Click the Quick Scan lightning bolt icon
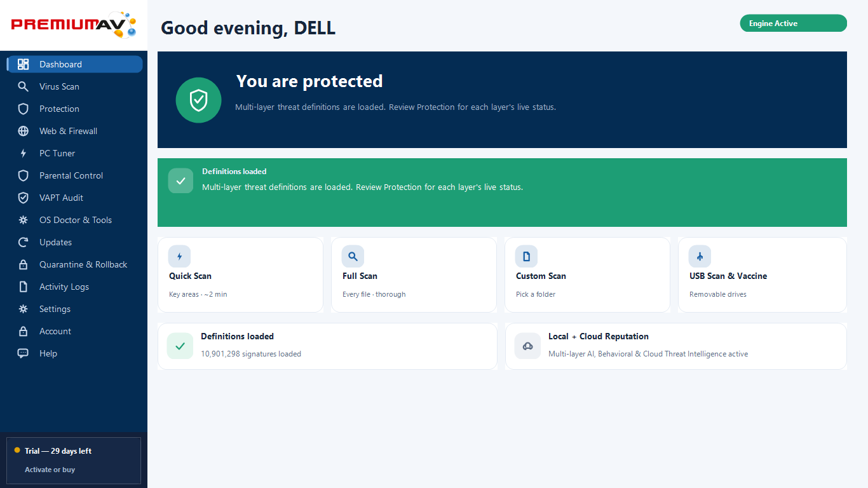Viewport: 868px width, 488px height. click(x=179, y=257)
